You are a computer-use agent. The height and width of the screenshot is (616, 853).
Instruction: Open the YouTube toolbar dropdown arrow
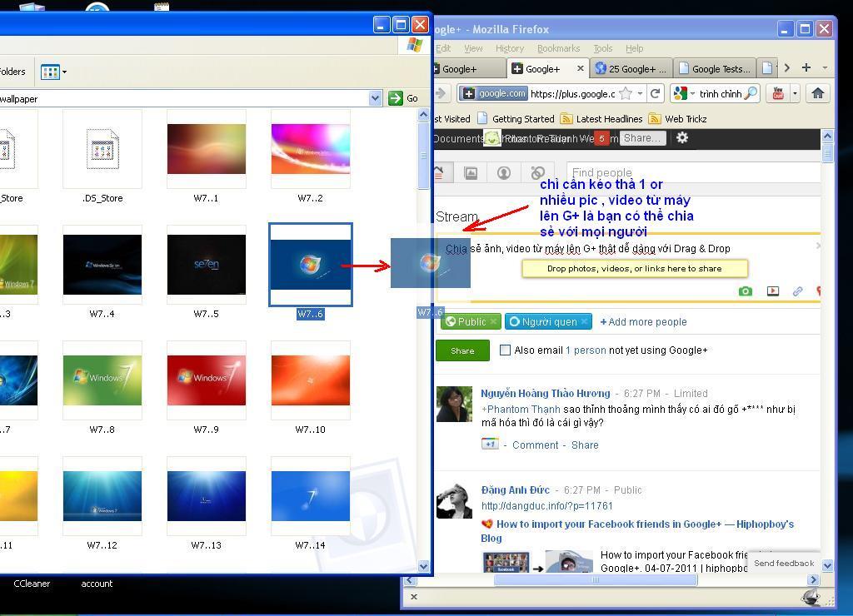tap(795, 93)
